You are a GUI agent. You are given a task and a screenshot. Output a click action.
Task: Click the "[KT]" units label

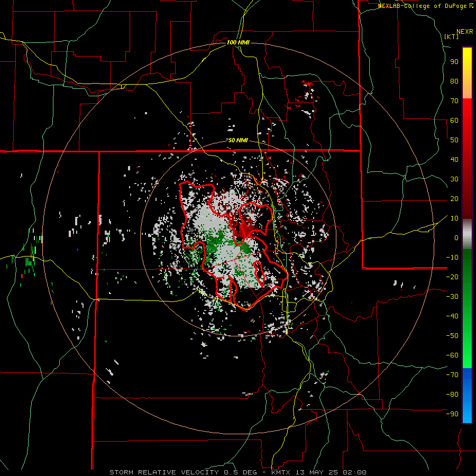coord(452,36)
